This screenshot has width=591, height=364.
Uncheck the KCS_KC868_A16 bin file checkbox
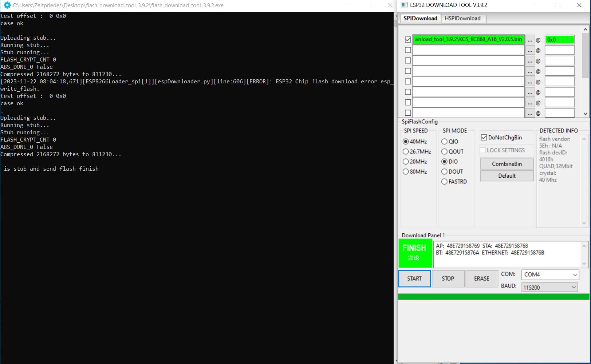click(x=408, y=40)
